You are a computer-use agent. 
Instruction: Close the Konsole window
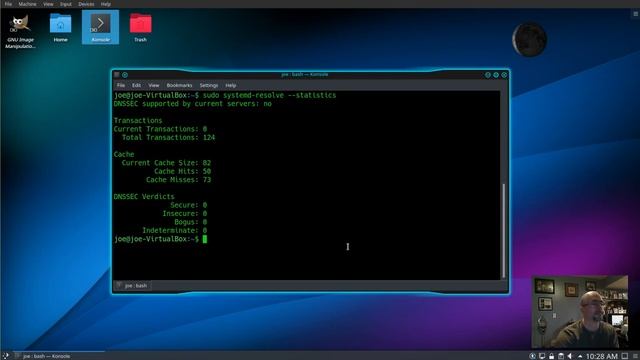(504, 75)
